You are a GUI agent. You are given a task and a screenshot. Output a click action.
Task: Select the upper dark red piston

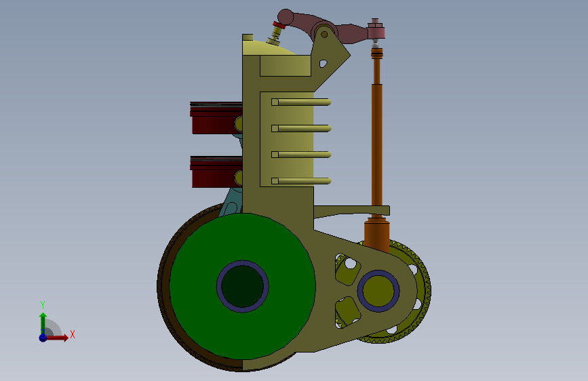click(x=216, y=118)
